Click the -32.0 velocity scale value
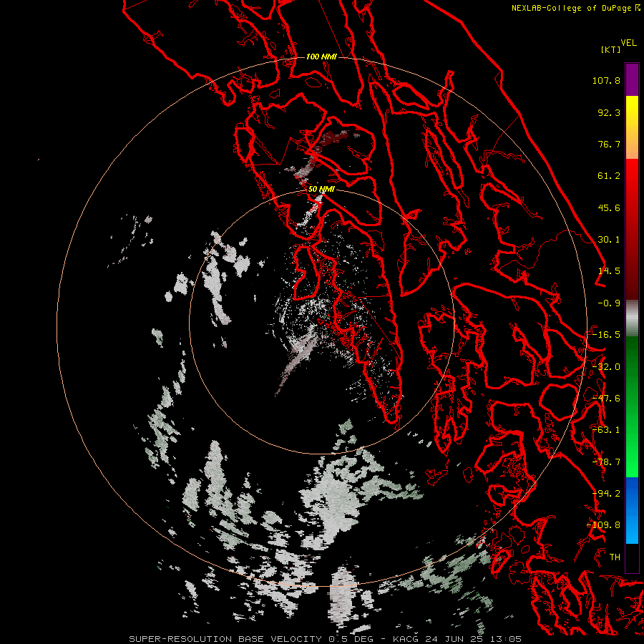 click(x=606, y=367)
